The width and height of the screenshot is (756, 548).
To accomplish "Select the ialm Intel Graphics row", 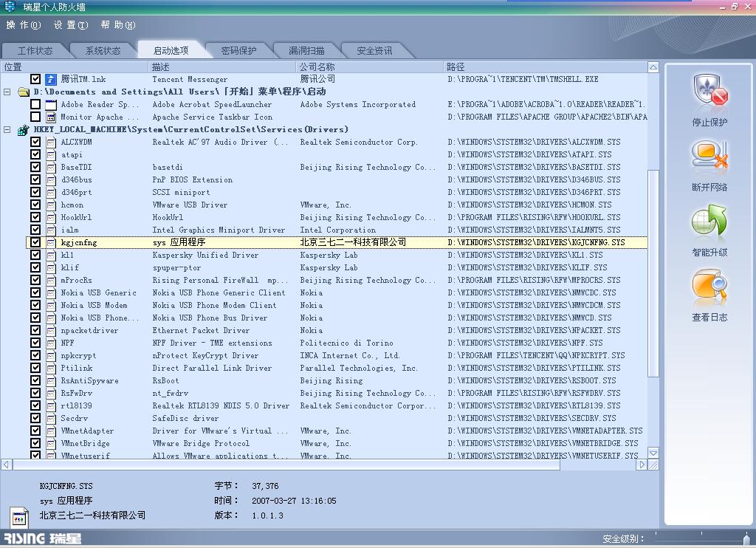I will click(337, 230).
